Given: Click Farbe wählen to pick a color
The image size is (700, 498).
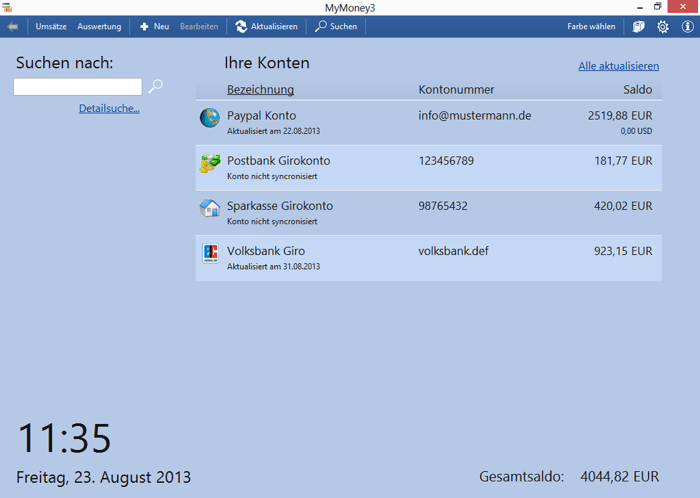Looking at the screenshot, I should [591, 27].
